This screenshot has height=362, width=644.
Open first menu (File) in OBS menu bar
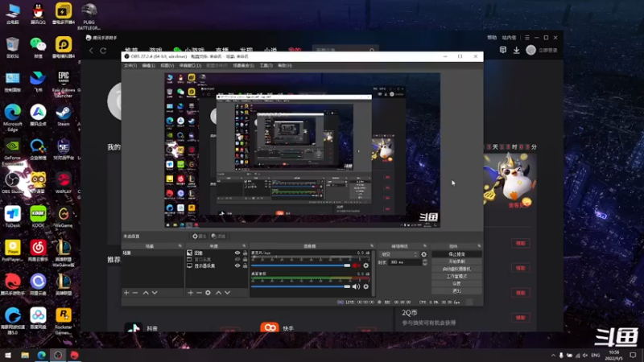(x=130, y=66)
